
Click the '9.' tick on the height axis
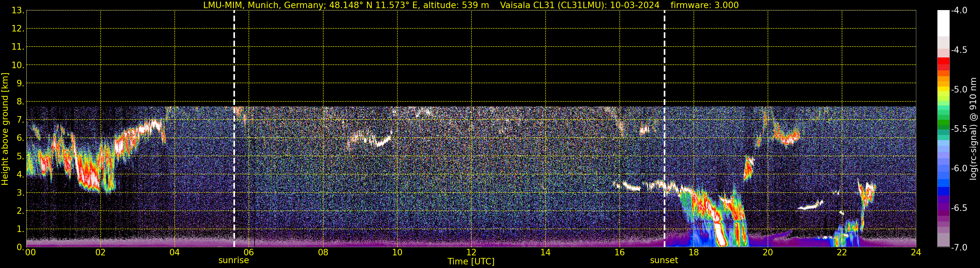20,83
